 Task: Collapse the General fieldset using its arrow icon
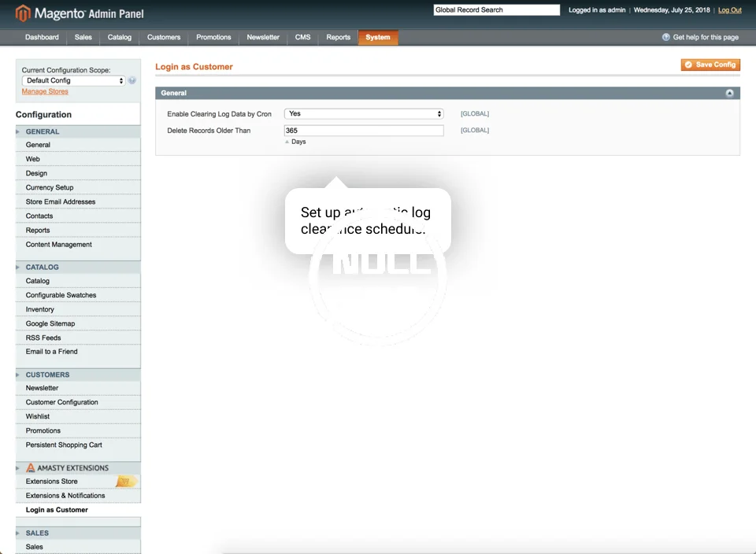click(x=729, y=93)
